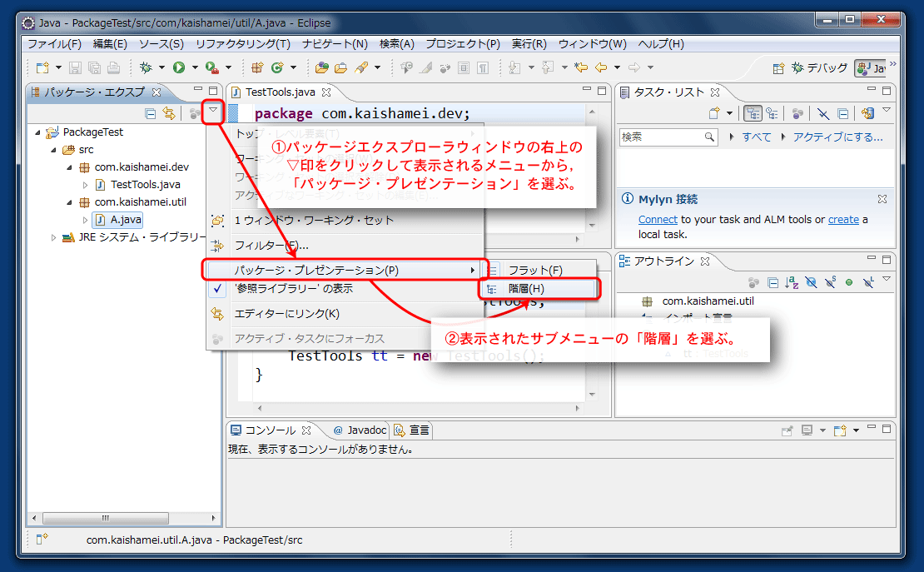Viewport: 924px width, 572px height.
Task: Click the Next Annotation toolbar icon
Action: 514,67
